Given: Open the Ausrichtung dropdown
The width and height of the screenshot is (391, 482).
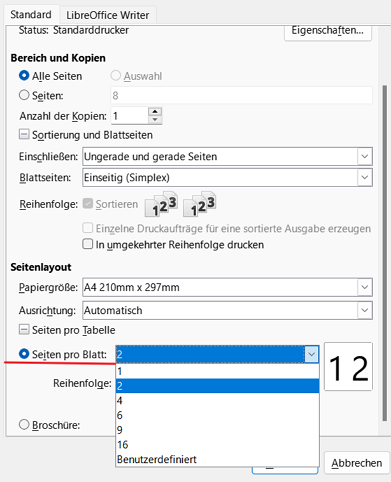Looking at the screenshot, I should click(227, 310).
